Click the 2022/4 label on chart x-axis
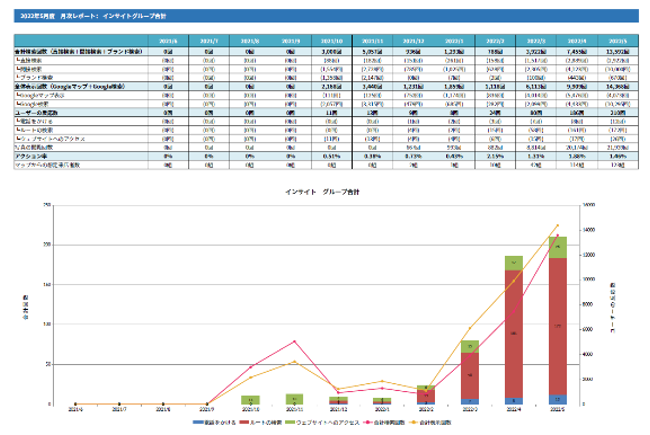The width and height of the screenshot is (650, 435). 513,408
